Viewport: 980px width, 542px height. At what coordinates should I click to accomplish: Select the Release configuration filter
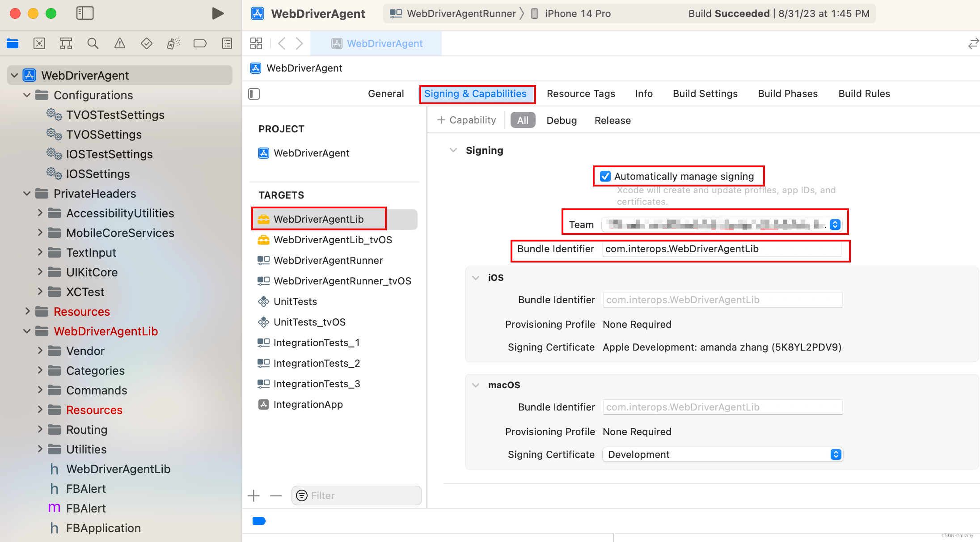(x=612, y=121)
